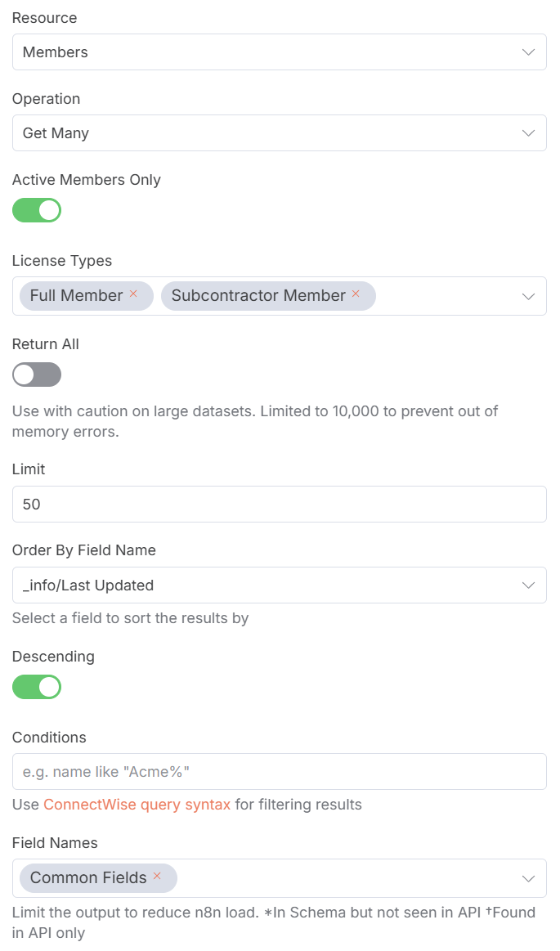
Task: Click the Full Member tag label
Action: (x=76, y=296)
